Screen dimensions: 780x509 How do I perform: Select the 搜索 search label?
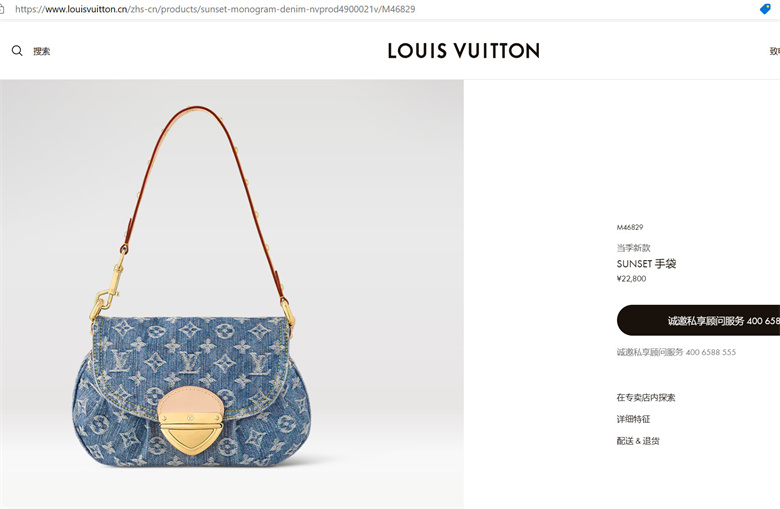(42, 51)
